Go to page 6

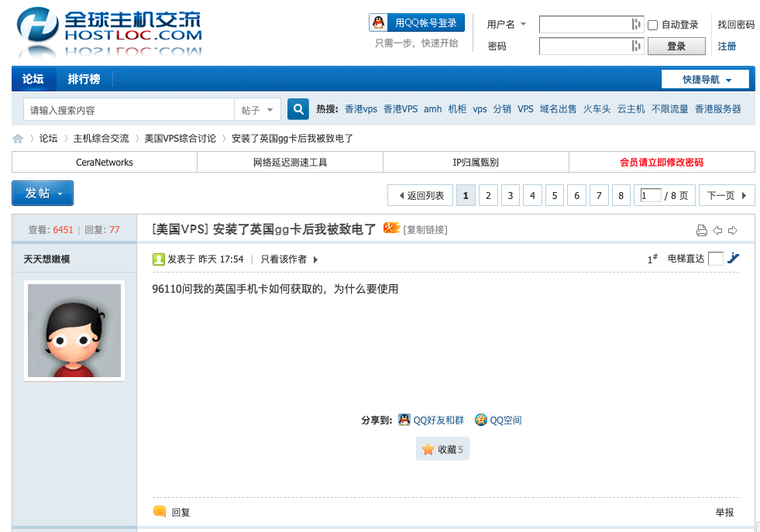pos(577,195)
